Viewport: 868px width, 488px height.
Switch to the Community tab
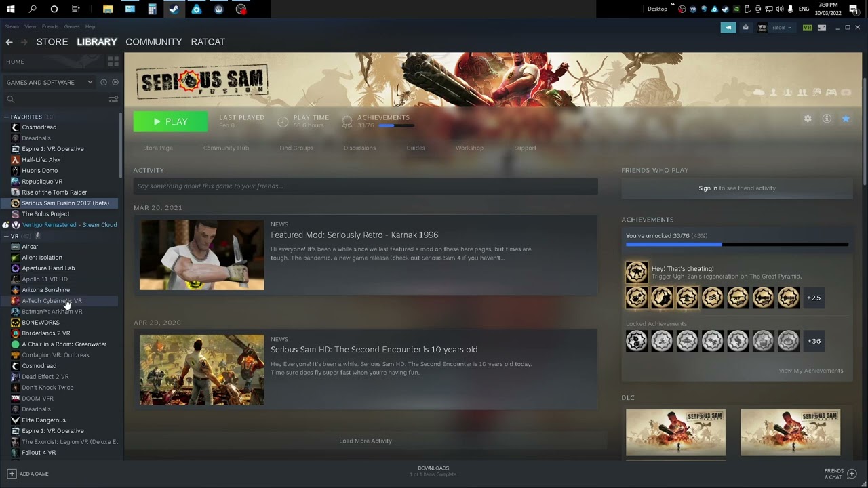154,42
